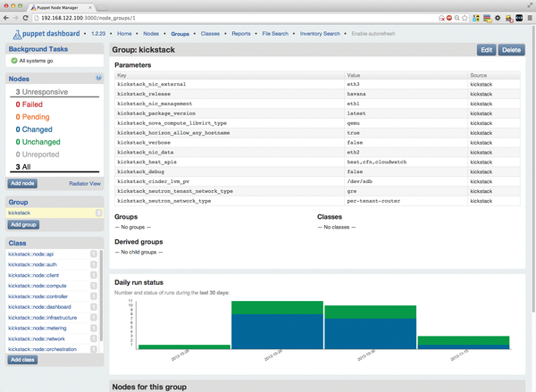The width and height of the screenshot is (536, 392).
Task: Click the black extension icon with blue dot
Action: pyautogui.click(x=519, y=18)
